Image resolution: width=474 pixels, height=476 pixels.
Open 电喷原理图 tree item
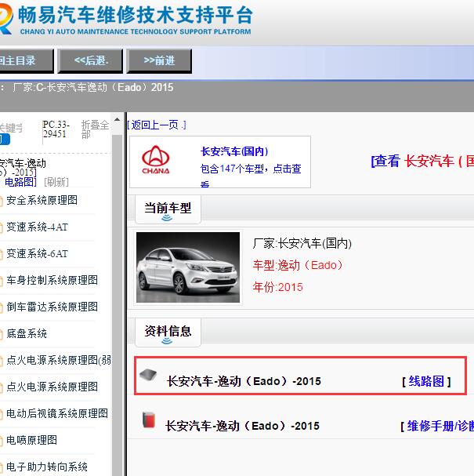pyautogui.click(x=32, y=440)
